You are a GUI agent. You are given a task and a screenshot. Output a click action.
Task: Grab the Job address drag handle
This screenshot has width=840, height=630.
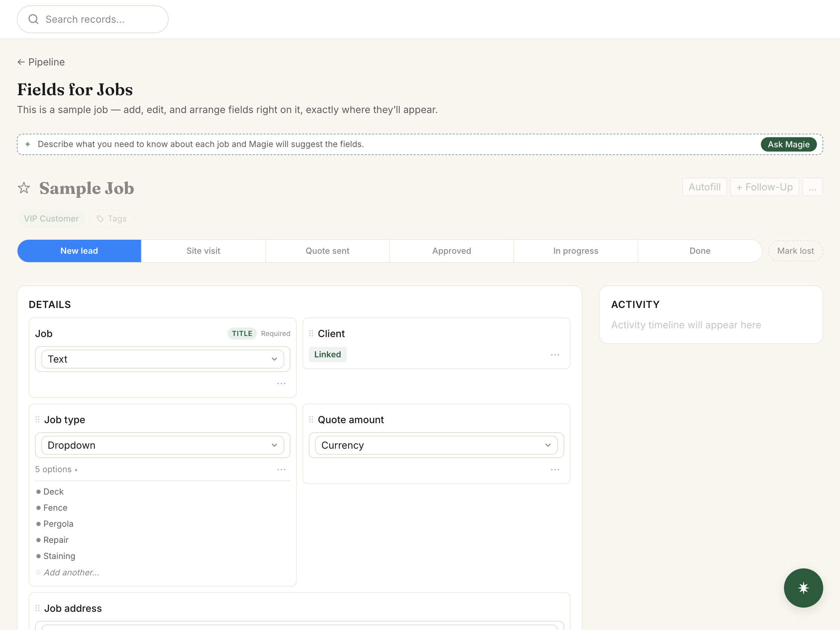(x=37, y=608)
